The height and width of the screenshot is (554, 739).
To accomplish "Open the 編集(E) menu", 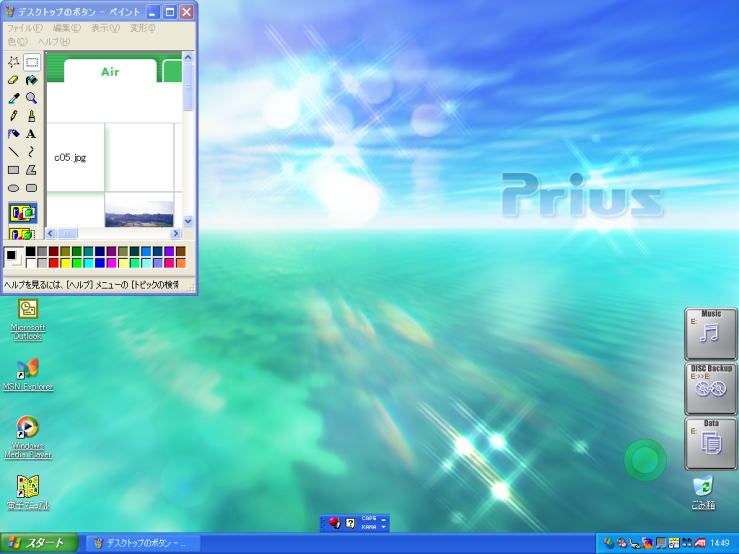I will [x=67, y=28].
